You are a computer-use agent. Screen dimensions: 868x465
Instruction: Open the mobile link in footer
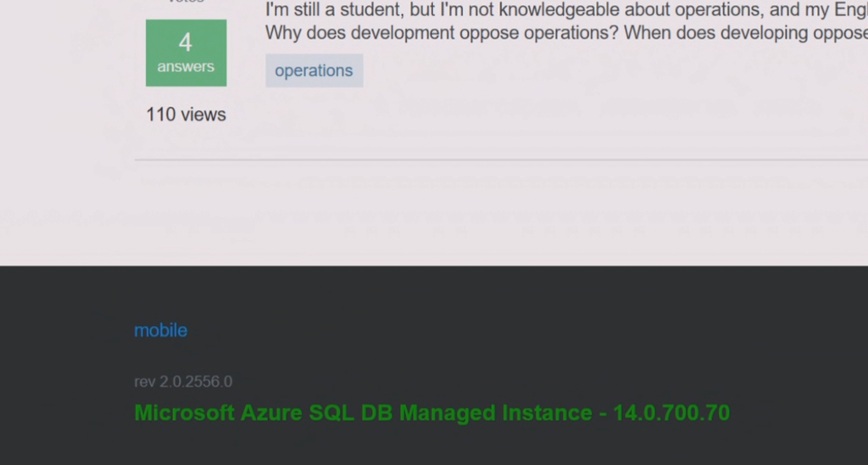click(x=160, y=330)
